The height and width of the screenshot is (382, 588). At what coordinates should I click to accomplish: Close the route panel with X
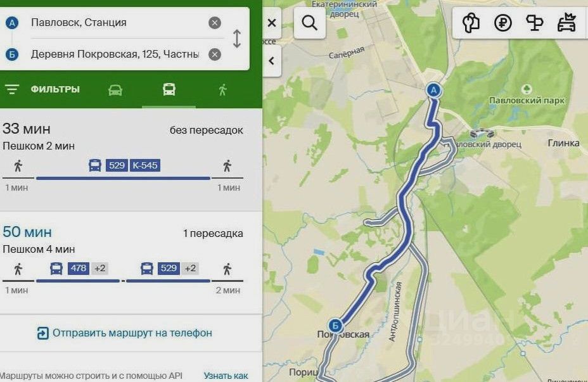(272, 23)
